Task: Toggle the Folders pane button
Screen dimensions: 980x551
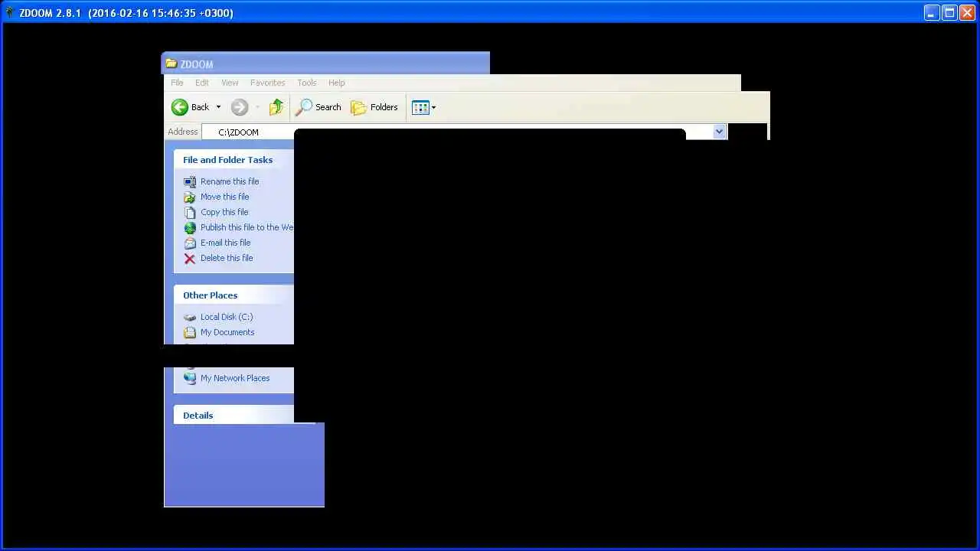Action: click(x=374, y=107)
